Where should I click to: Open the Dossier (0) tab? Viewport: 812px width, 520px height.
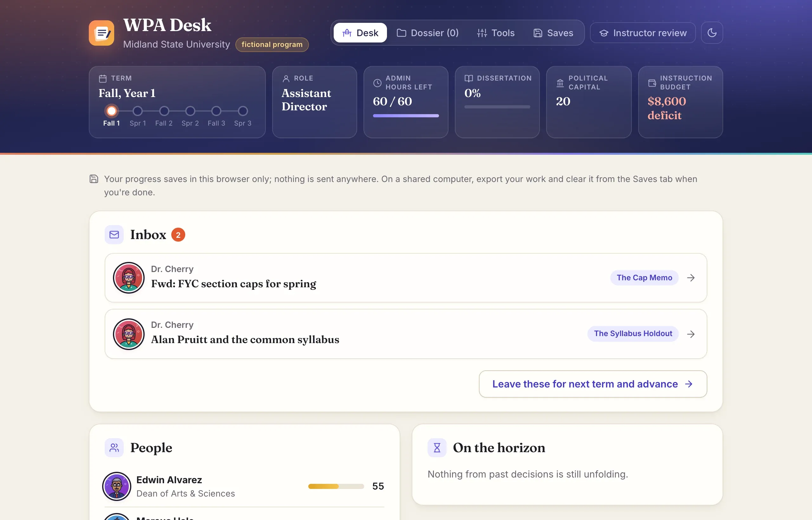[428, 33]
